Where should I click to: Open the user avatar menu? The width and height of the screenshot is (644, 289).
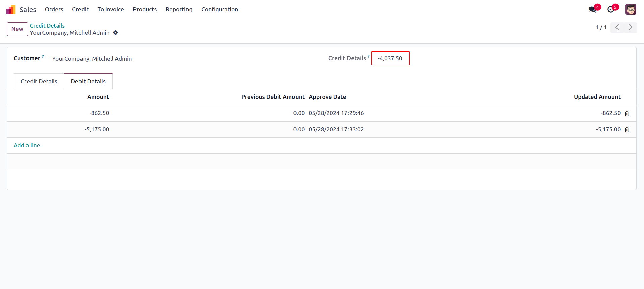tap(631, 9)
